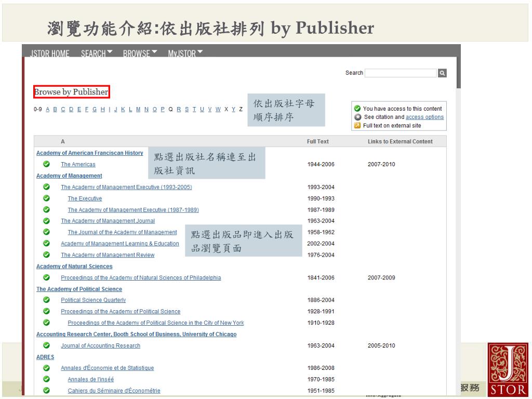The height and width of the screenshot is (399, 532).
Task: Jump to publishers starting with M
Action: coord(138,109)
